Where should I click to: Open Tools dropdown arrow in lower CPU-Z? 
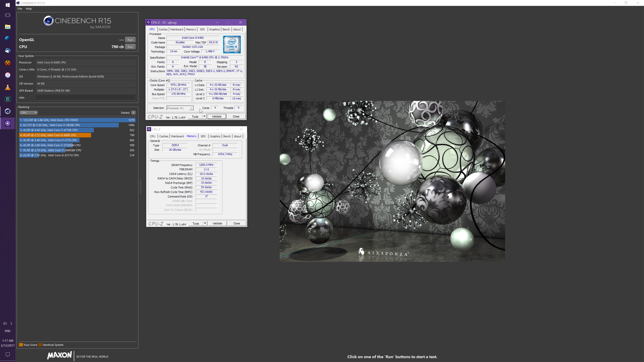205,224
